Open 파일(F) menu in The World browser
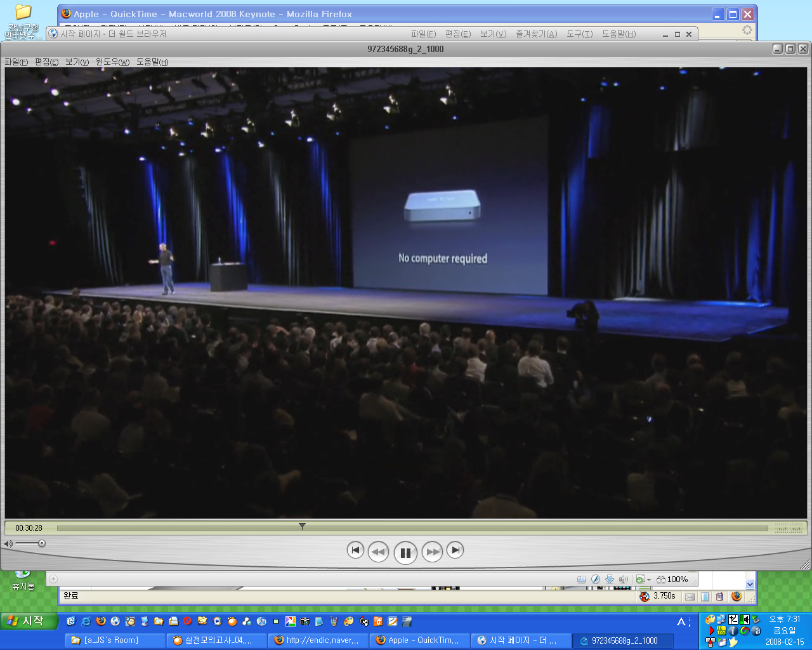Screen dimensions: 812x650 coord(423,34)
